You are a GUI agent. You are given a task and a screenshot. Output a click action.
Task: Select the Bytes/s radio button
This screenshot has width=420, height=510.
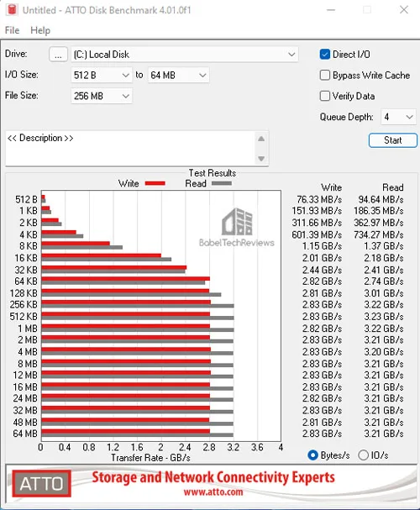[312, 455]
